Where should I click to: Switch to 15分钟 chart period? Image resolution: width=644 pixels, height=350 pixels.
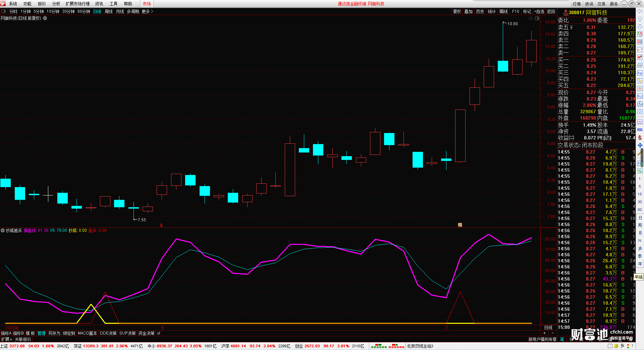[x=53, y=11]
